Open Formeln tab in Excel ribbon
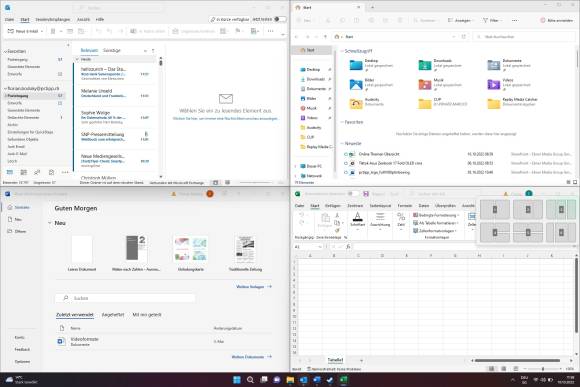 (405, 205)
